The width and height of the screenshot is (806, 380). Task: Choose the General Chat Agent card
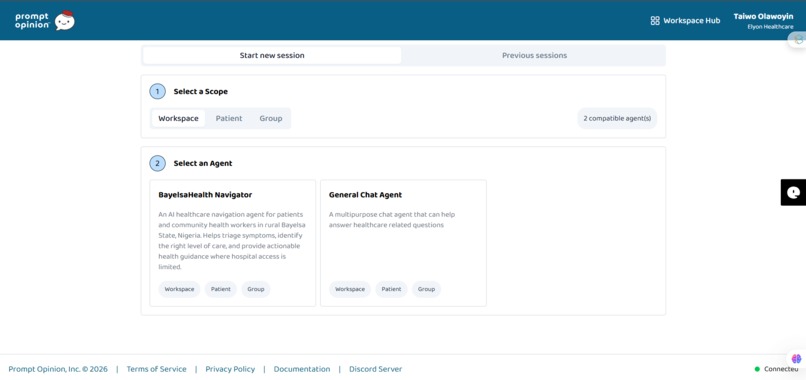[403, 243]
